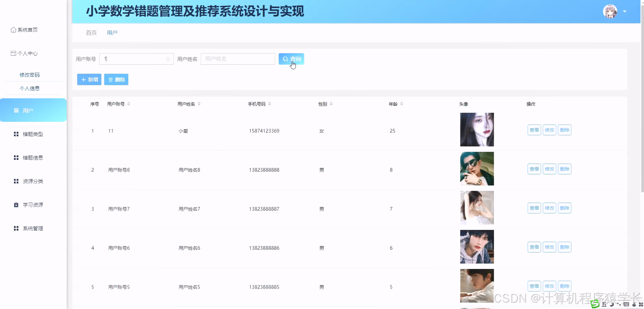The width and height of the screenshot is (644, 309).
Task: Go to 首页 breadcrumb
Action: (91, 33)
